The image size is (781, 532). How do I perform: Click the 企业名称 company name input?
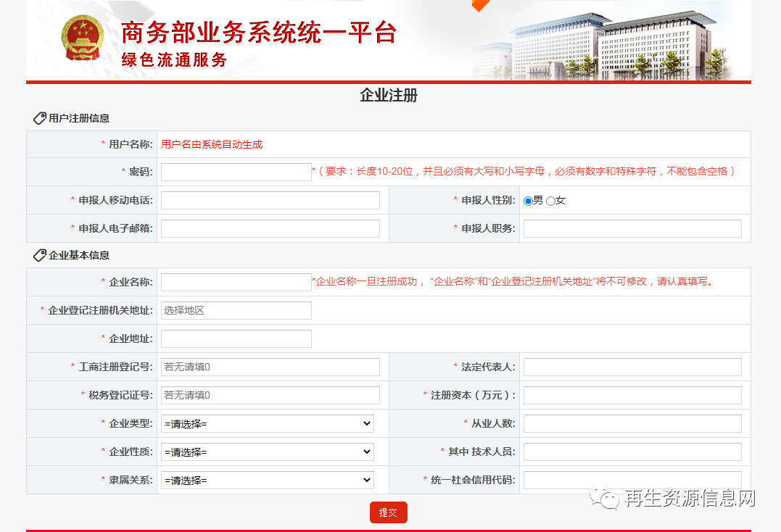tap(236, 282)
